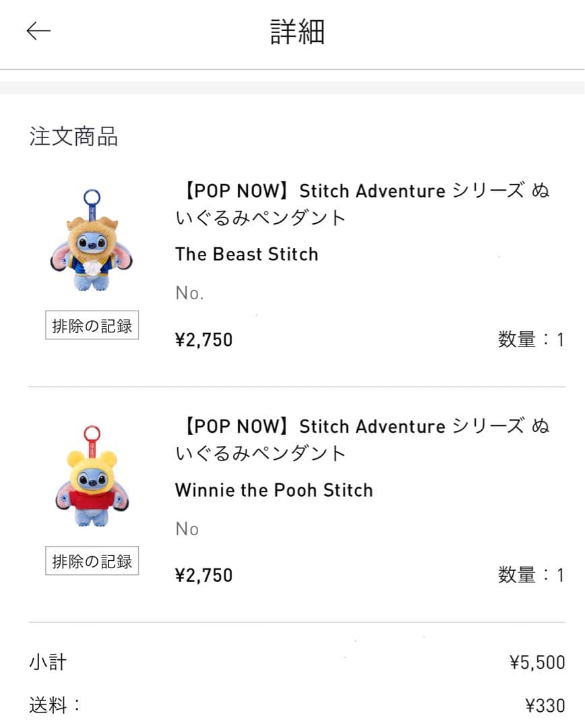This screenshot has height=728, width=585.
Task: Open first POP NOW Stitch Adventure product title
Action: pyautogui.click(x=363, y=204)
